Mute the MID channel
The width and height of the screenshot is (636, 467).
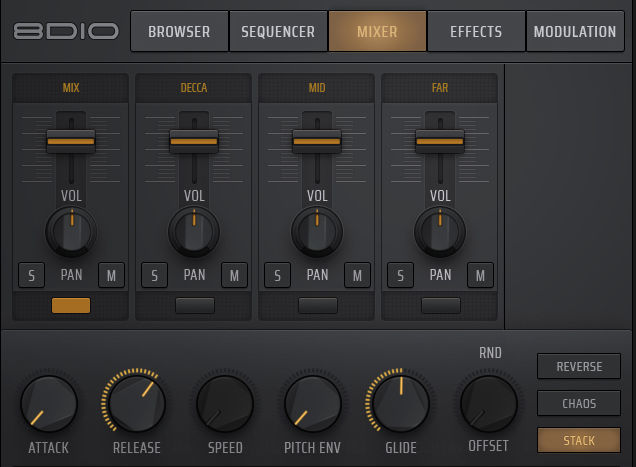pos(357,275)
